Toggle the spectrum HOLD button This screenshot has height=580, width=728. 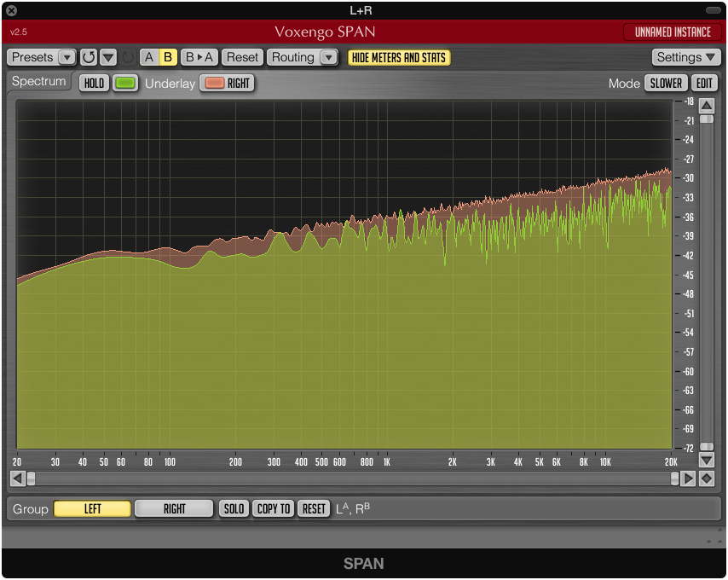[x=95, y=83]
